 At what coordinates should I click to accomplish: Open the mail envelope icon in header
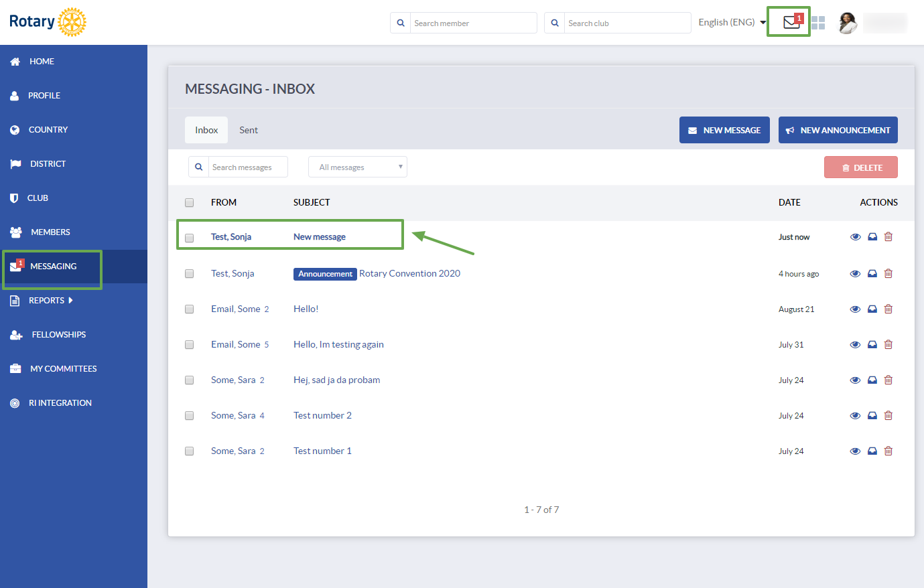pos(791,22)
